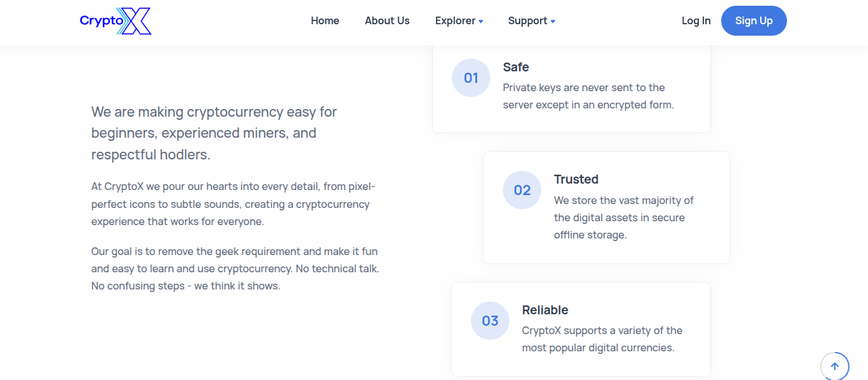Screen dimensions: 868x380
Task: Click the 03 number badge
Action: coord(490,321)
